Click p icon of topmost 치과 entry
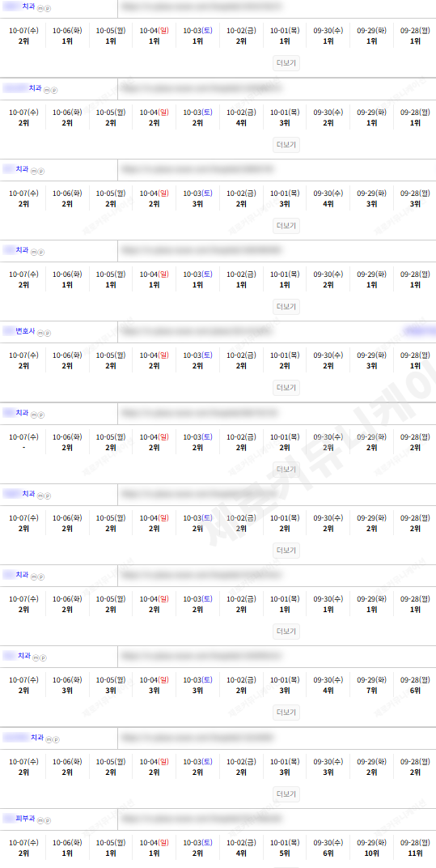436x868 pixels. coord(48,8)
